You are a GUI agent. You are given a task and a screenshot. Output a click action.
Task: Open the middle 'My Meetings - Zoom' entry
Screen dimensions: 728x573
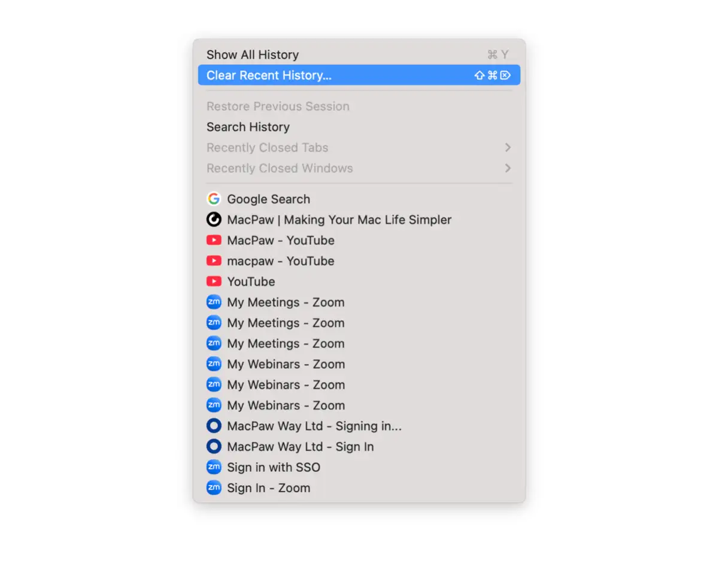pyautogui.click(x=286, y=323)
